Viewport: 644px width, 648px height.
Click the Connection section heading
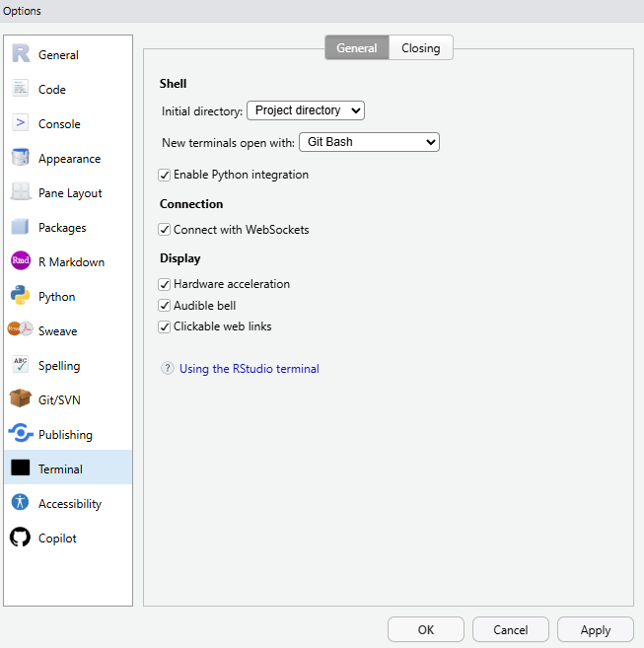(191, 204)
